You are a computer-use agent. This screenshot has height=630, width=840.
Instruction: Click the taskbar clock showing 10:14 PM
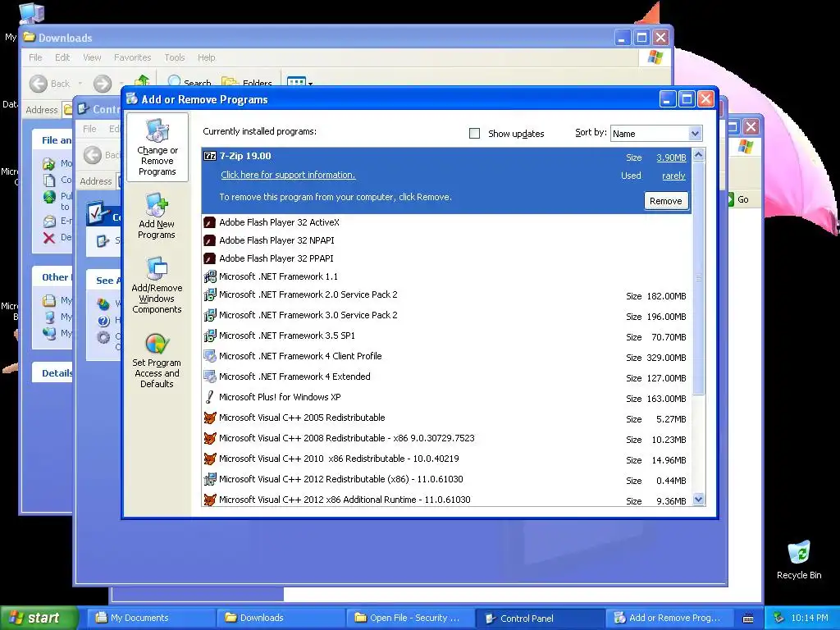click(x=810, y=618)
